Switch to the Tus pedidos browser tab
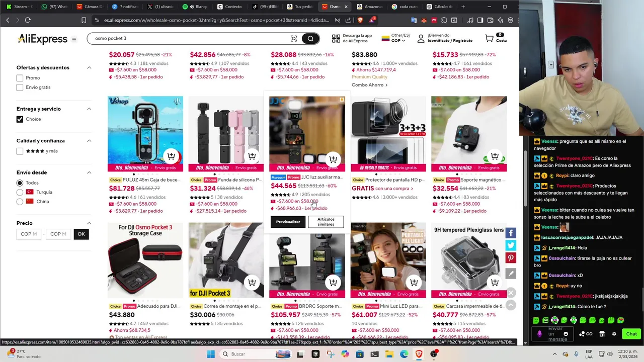Image resolution: width=644 pixels, height=362 pixels. coord(299,7)
